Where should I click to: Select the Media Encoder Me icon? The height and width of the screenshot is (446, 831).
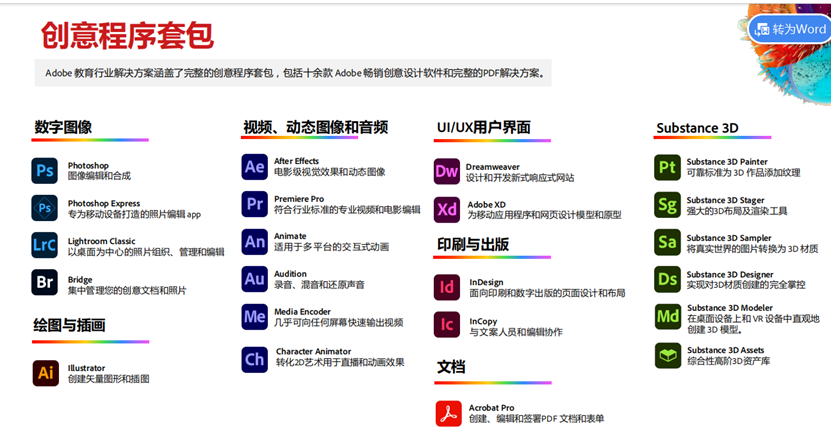(254, 317)
